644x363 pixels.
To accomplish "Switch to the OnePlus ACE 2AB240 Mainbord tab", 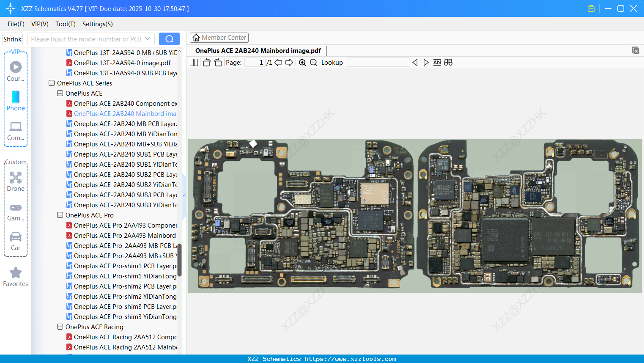I will (x=258, y=50).
